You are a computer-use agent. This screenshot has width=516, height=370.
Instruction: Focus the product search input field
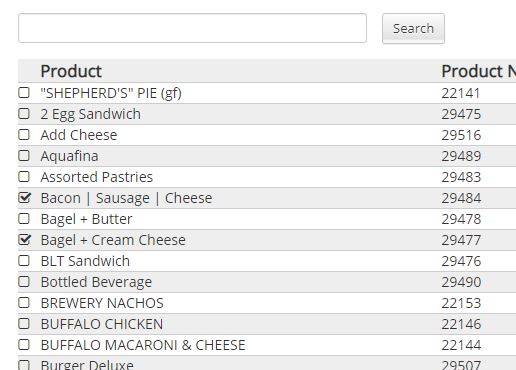[x=192, y=28]
